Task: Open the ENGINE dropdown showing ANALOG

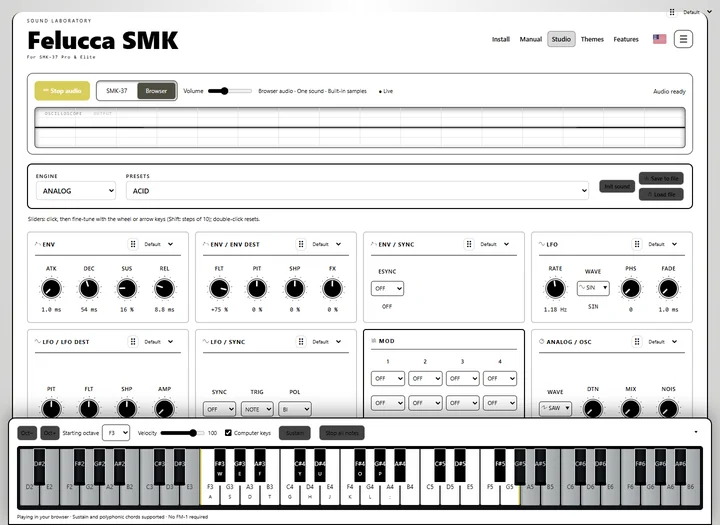Action: click(76, 191)
